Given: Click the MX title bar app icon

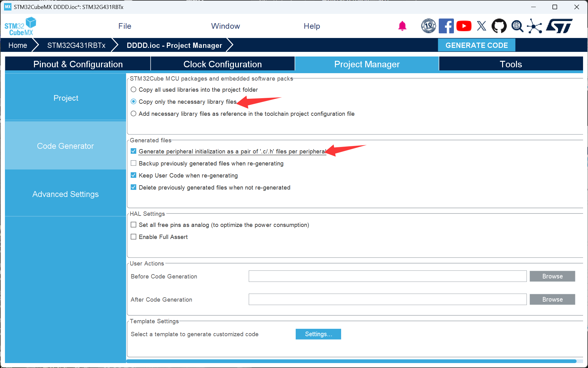Looking at the screenshot, I should coord(8,7).
